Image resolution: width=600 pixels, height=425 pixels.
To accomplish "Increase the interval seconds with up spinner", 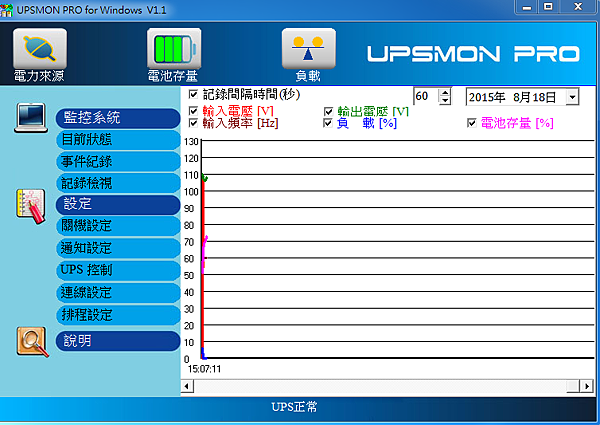I will pyautogui.click(x=445, y=92).
